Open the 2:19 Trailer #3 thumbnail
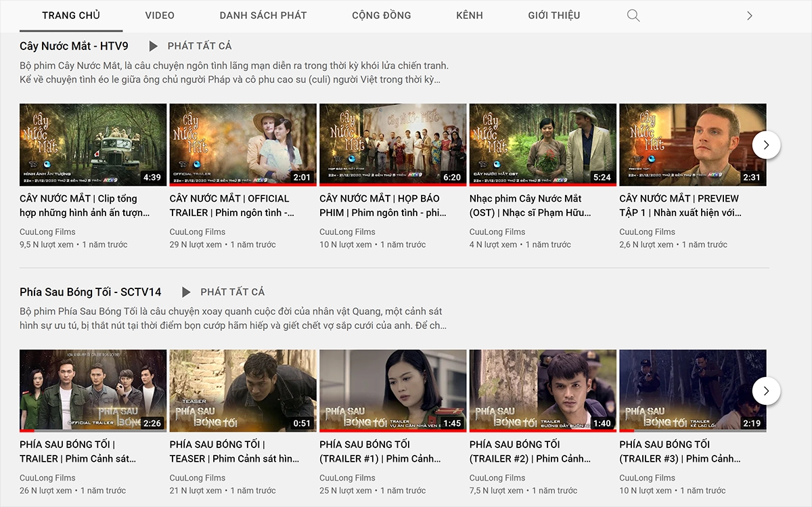812x507 pixels. [693, 391]
